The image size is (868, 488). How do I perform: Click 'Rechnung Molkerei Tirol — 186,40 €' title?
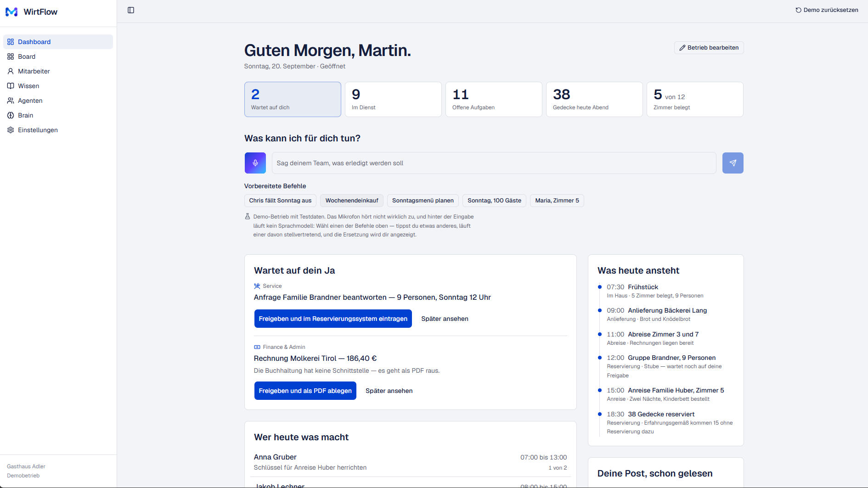pyautogui.click(x=315, y=359)
